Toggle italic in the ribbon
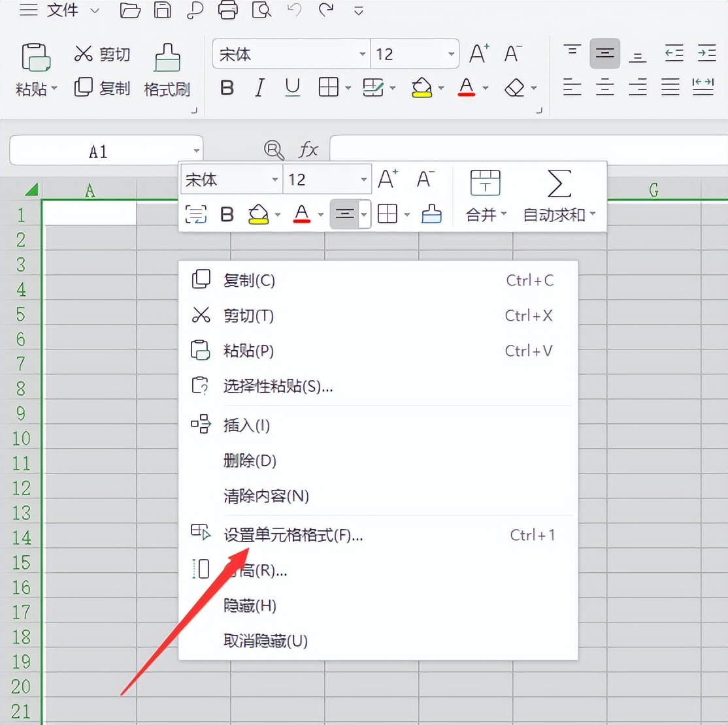The image size is (728, 725). click(259, 88)
